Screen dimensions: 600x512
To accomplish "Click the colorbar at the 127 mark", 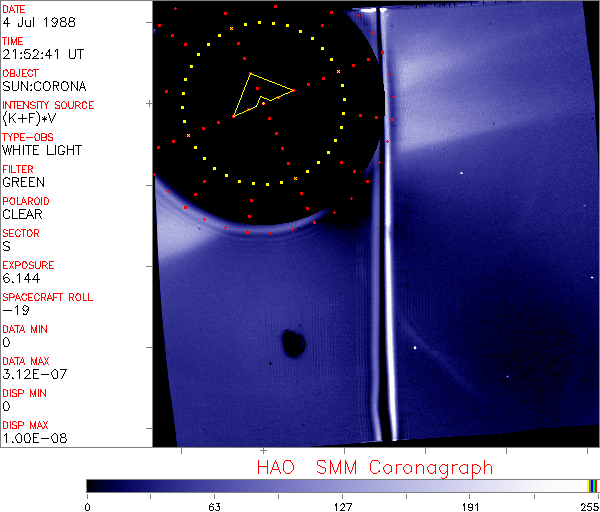I will [x=343, y=485].
